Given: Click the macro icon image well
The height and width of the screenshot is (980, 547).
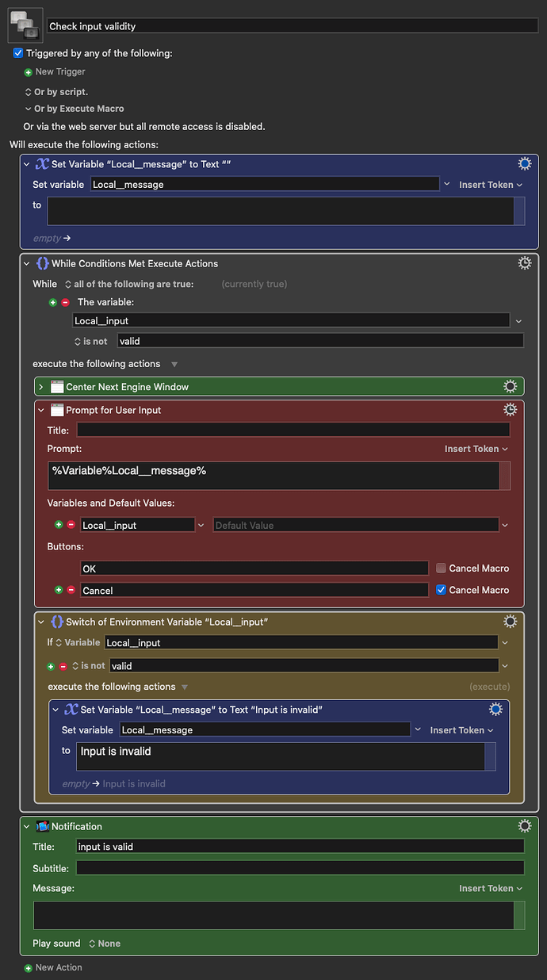Looking at the screenshot, I should (x=25, y=25).
